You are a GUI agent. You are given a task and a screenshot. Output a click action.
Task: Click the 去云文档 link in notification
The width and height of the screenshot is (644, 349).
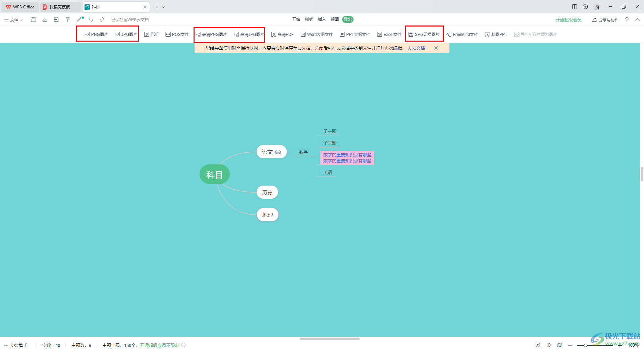pyautogui.click(x=416, y=48)
